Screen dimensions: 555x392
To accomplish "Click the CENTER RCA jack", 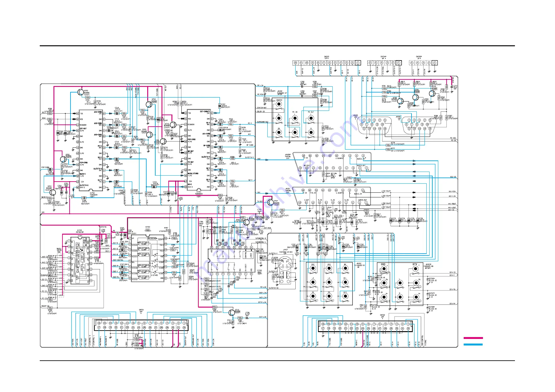I will (279, 104).
